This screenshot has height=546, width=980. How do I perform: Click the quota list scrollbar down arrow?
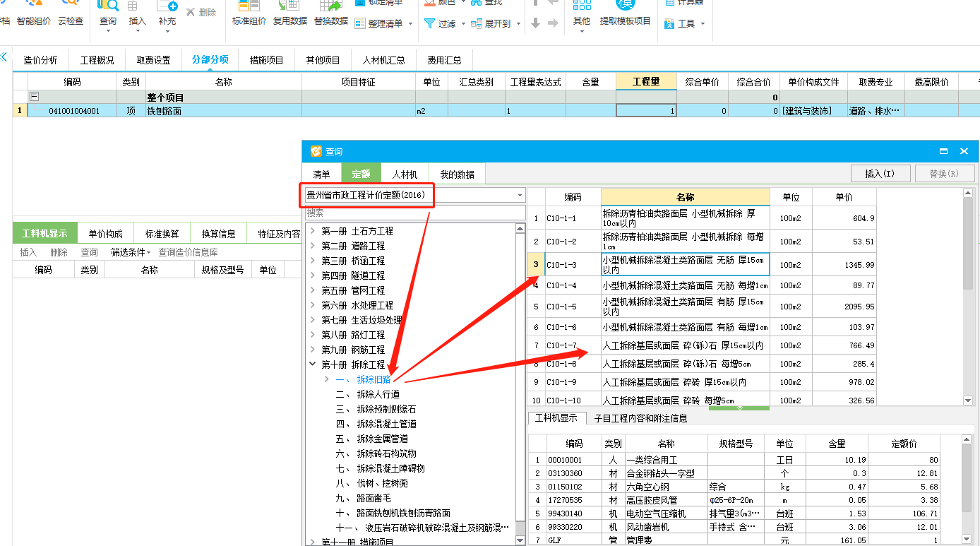pos(968,400)
